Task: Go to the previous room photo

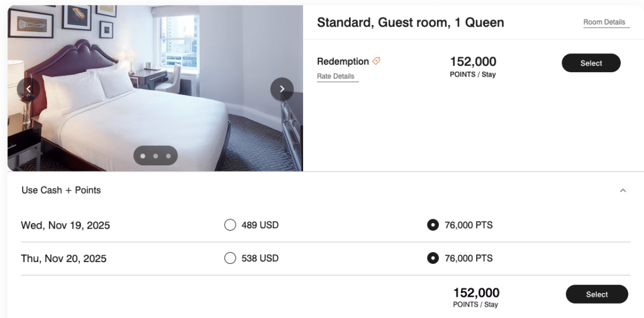Action: click(28, 89)
